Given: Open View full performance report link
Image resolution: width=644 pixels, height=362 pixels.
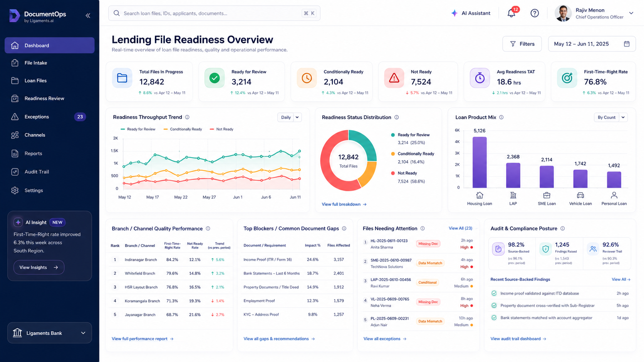Looking at the screenshot, I should tap(143, 339).
